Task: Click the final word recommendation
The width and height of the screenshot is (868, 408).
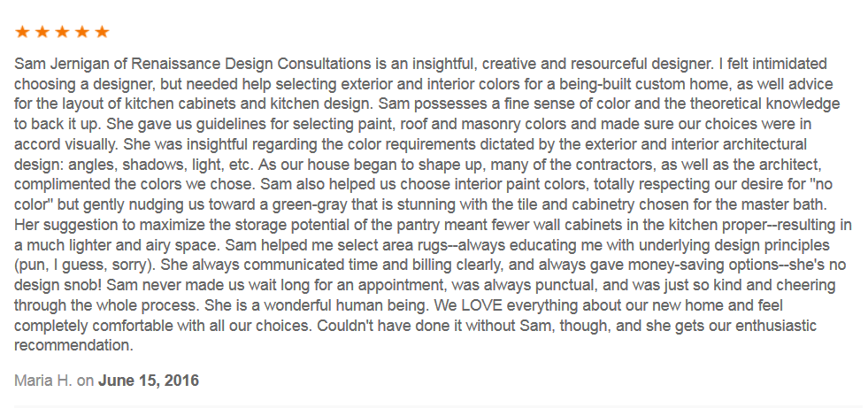Action: click(x=73, y=346)
